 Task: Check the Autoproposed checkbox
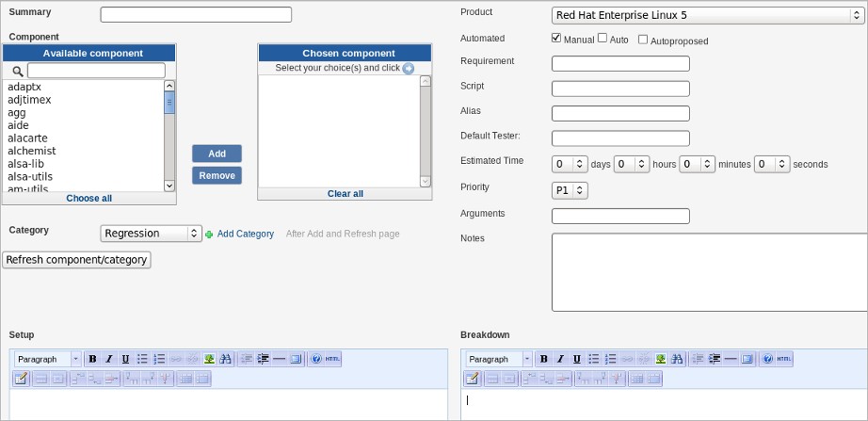pos(643,40)
